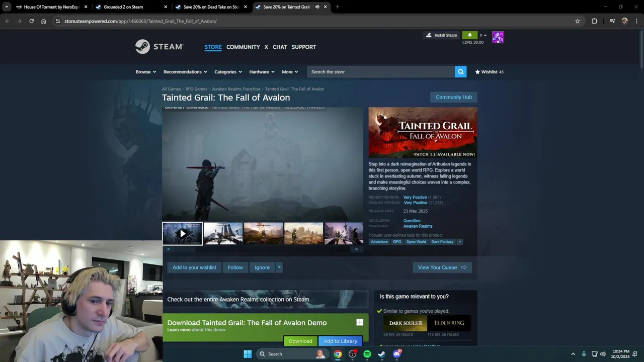This screenshot has height=362, width=644.
Task: Select the Open World tag
Action: coord(416,242)
